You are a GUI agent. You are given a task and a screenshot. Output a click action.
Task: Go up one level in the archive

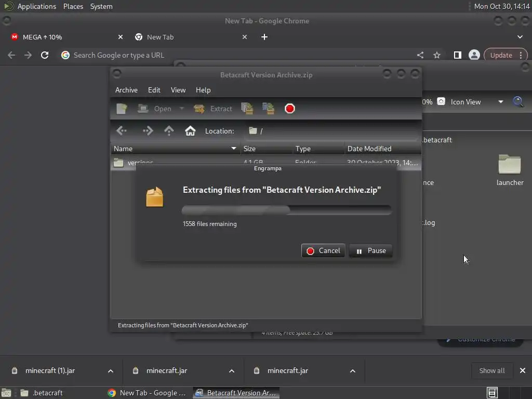point(169,131)
